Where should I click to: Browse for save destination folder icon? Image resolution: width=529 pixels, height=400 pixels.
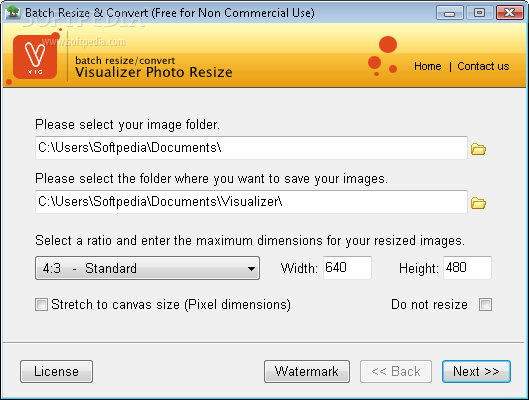(x=478, y=203)
